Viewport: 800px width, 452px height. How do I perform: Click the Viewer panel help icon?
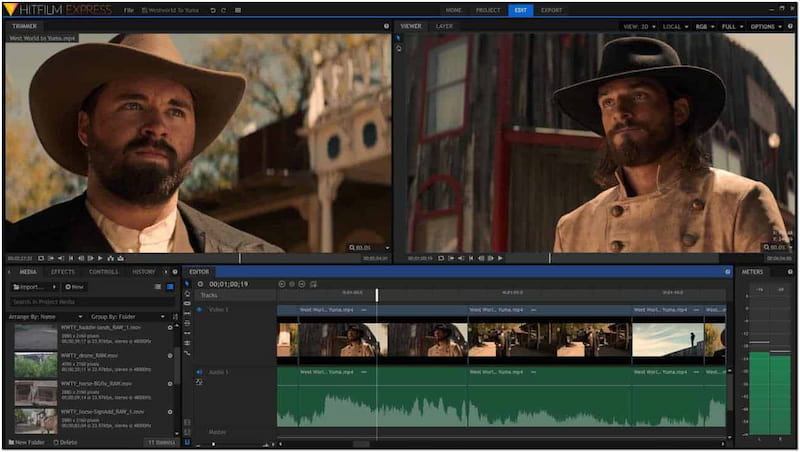pyautogui.click(x=790, y=26)
